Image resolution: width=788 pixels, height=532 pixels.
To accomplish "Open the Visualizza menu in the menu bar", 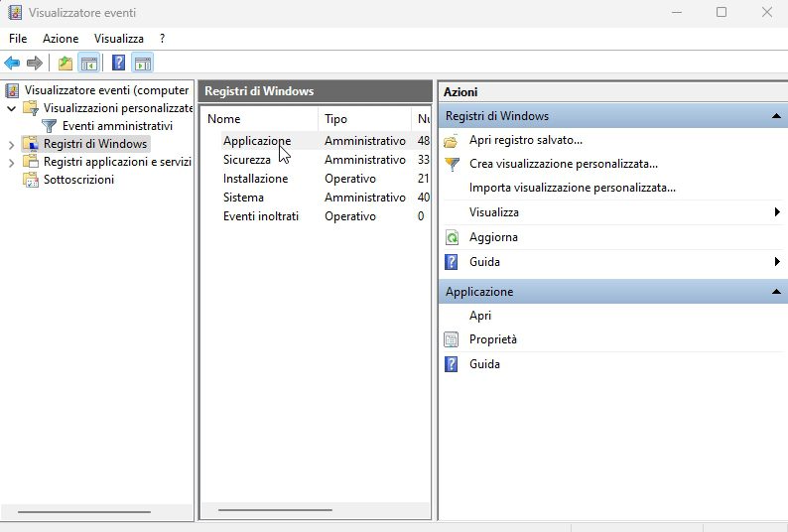I will pyautogui.click(x=119, y=39).
